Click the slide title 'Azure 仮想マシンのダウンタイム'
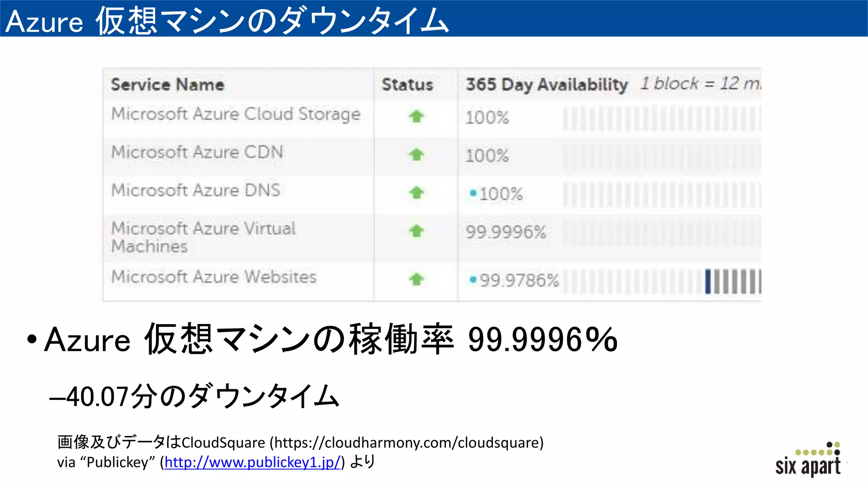 (x=227, y=20)
